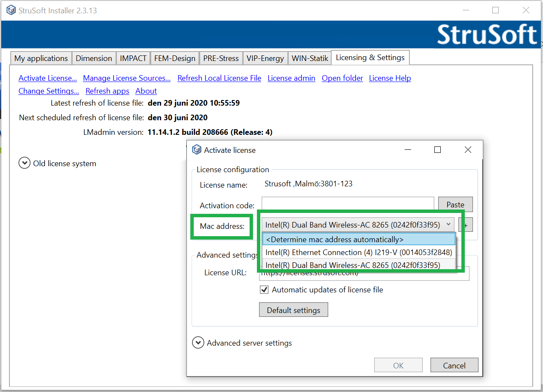
Task: Open the License Help link
Action: click(x=390, y=78)
